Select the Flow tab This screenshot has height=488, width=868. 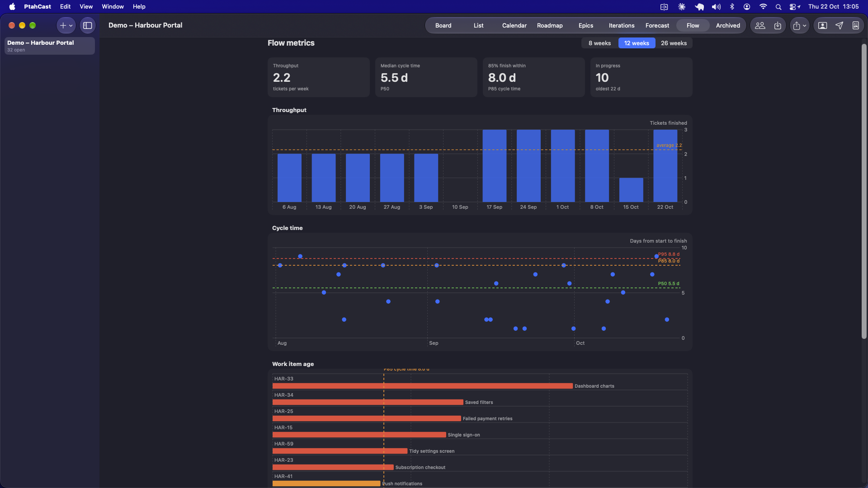click(x=693, y=26)
